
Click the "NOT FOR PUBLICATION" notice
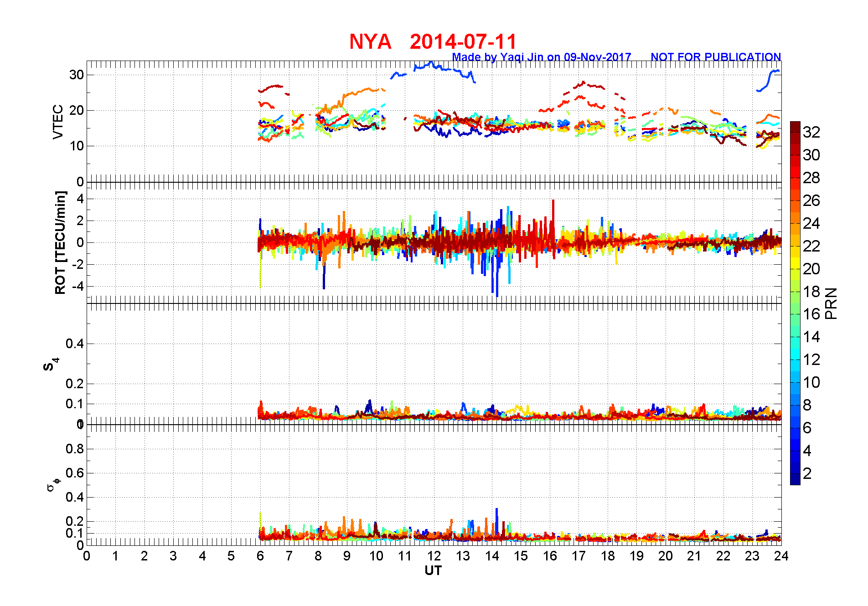(x=716, y=57)
